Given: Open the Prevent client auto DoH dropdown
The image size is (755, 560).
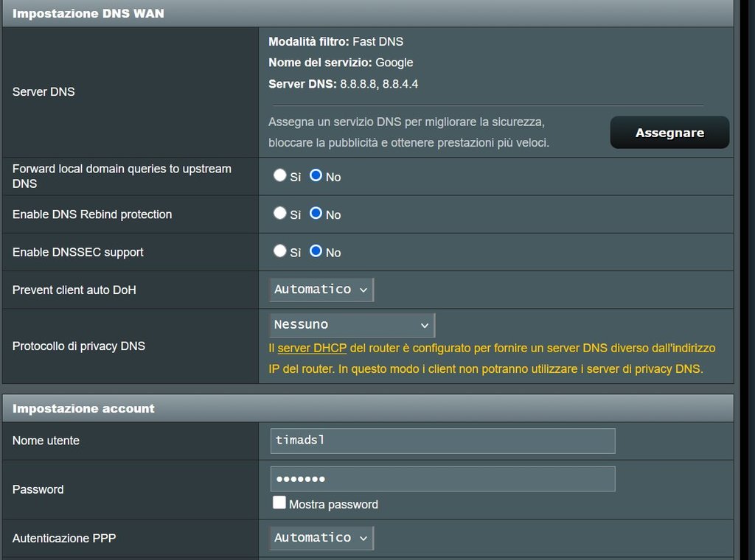Looking at the screenshot, I should point(321,290).
